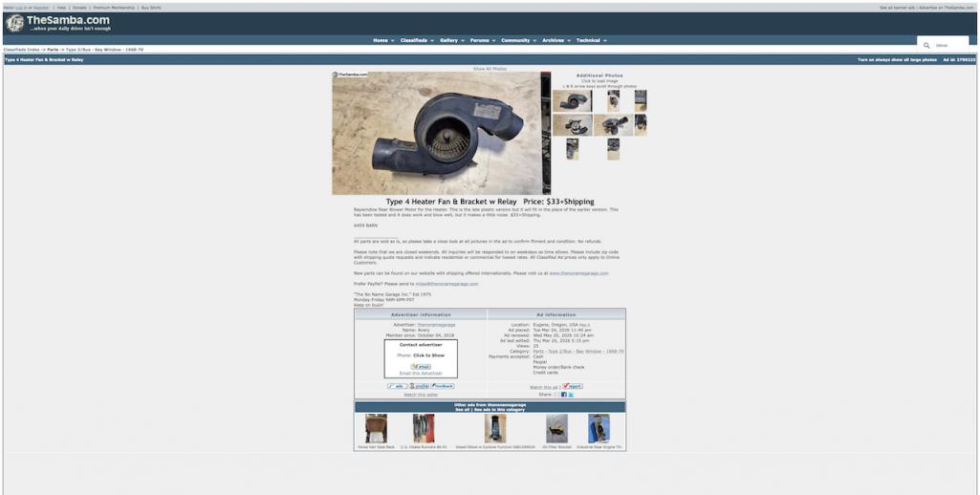Click Watch this ad link
The height and width of the screenshot is (495, 980).
pos(544,388)
